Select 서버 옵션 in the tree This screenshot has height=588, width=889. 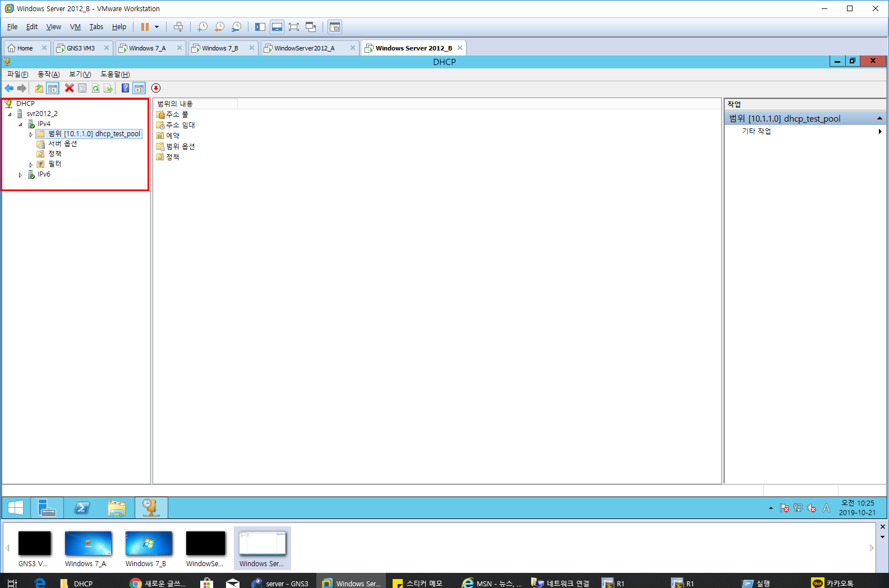(62, 144)
